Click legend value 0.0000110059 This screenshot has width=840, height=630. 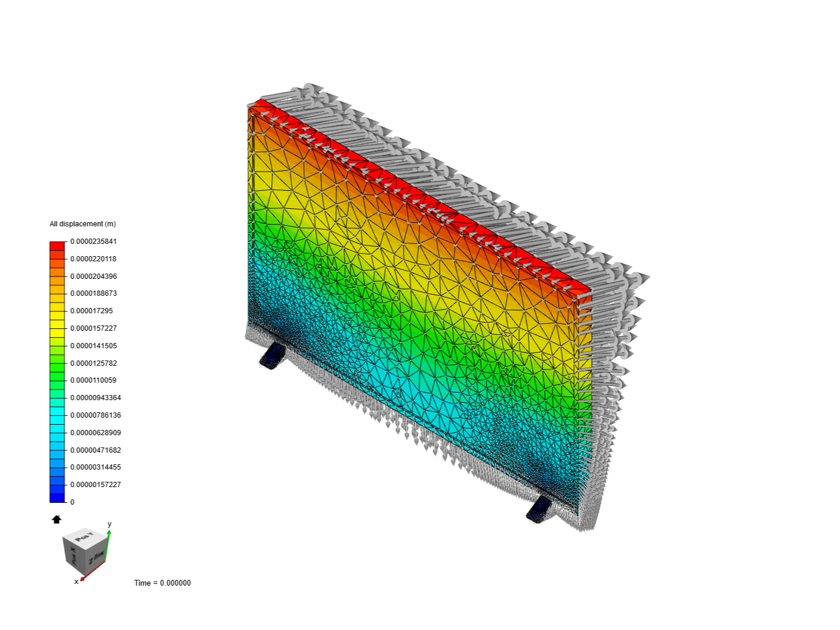93,380
